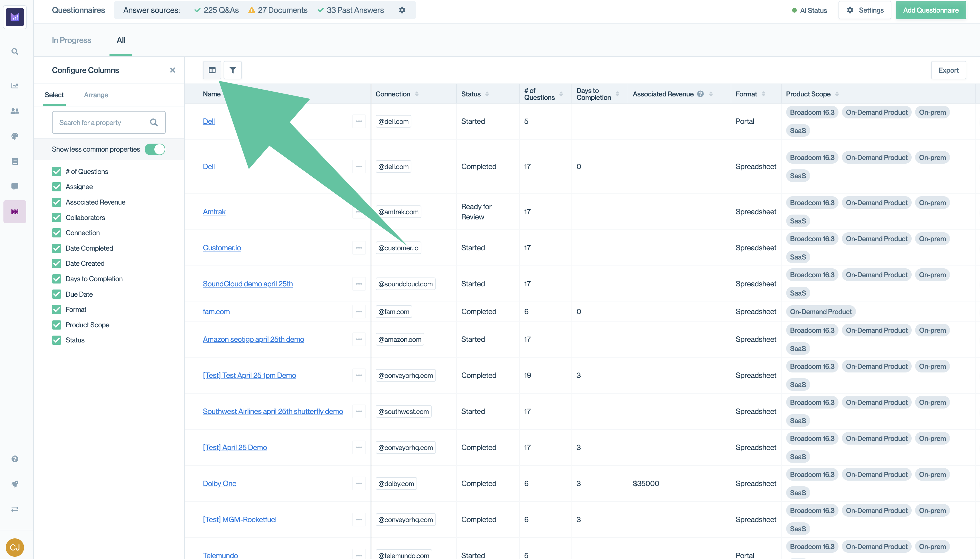Open three-dot menu for Amazon sectigo row
The width and height of the screenshot is (980, 559).
(358, 339)
